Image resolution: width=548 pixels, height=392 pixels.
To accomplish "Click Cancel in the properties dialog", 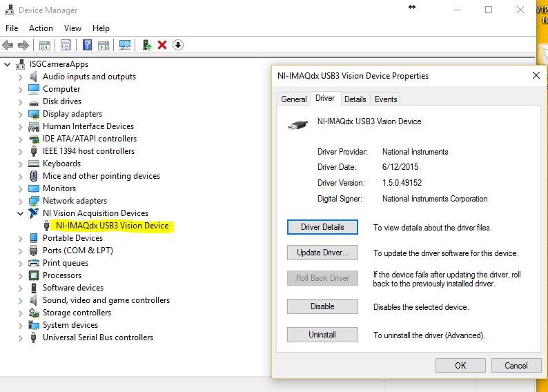I will pyautogui.click(x=516, y=366).
